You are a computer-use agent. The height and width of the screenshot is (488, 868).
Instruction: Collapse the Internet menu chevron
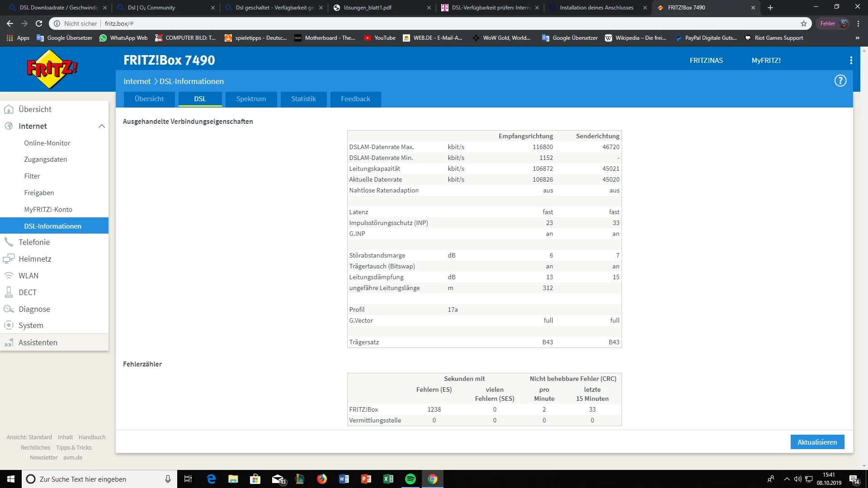[102, 126]
